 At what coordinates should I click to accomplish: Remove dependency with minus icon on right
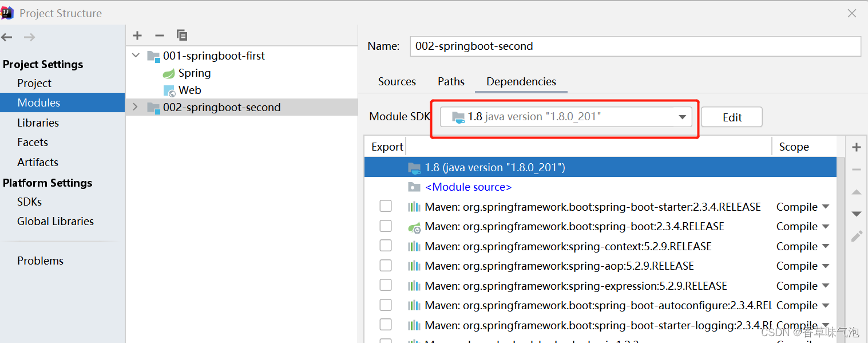[857, 169]
